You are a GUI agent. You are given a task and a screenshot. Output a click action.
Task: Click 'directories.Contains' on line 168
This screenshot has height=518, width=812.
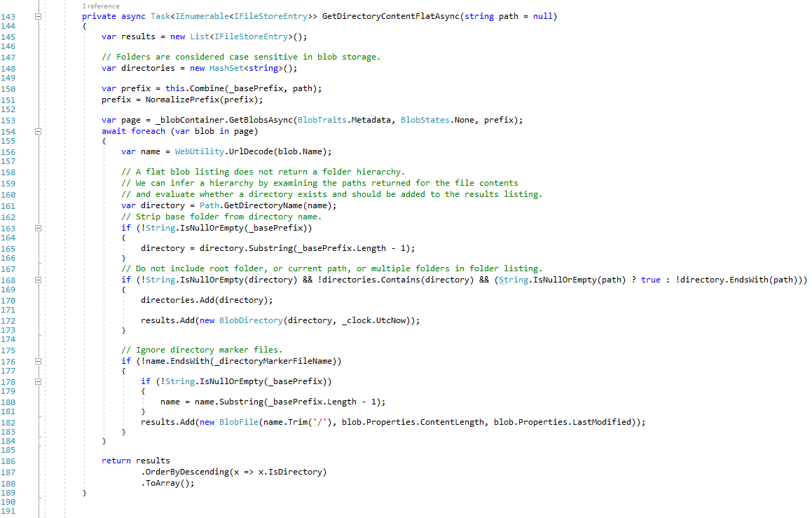coord(371,280)
